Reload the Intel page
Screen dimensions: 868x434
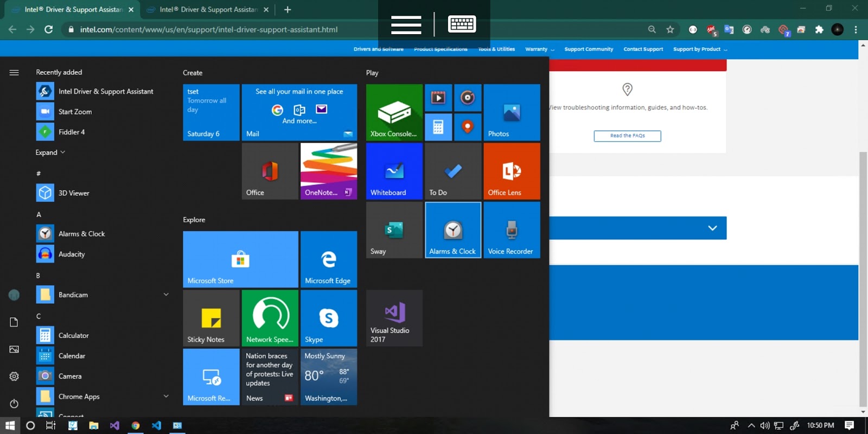pos(48,29)
